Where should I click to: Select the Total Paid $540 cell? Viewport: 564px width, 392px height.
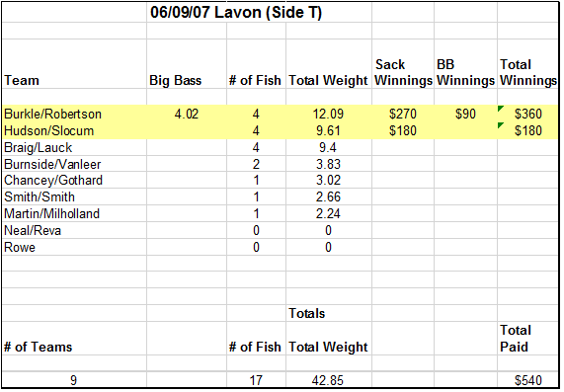tap(528, 380)
